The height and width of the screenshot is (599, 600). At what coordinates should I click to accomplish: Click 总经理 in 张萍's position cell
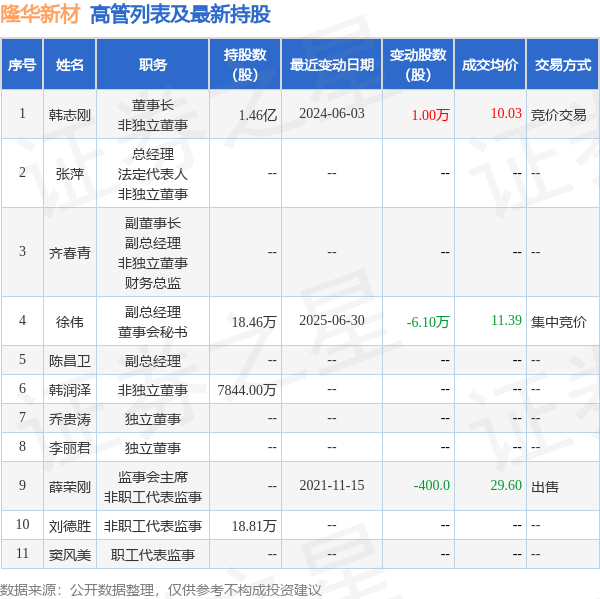[153, 154]
